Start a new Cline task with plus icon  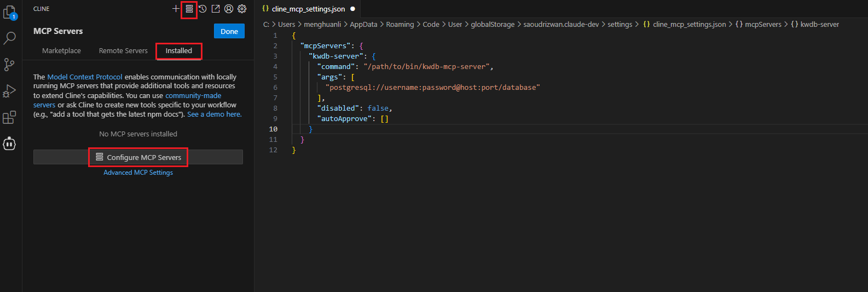[176, 9]
